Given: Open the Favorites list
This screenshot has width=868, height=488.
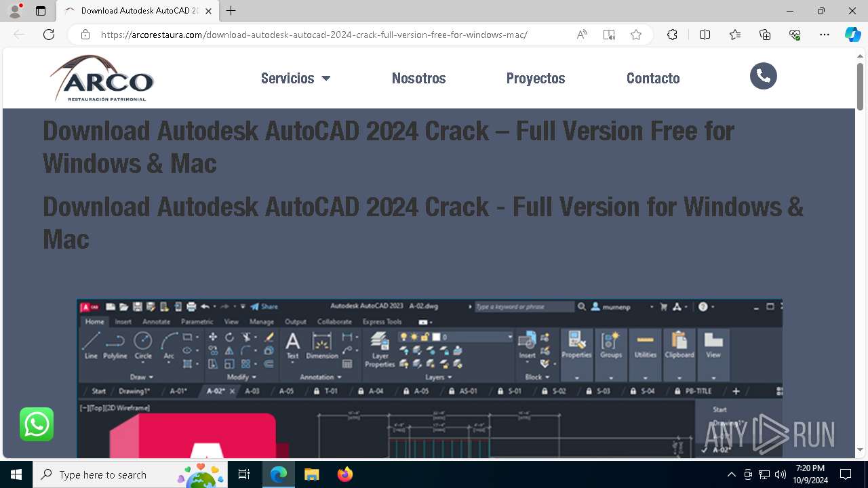Looking at the screenshot, I should point(735,35).
